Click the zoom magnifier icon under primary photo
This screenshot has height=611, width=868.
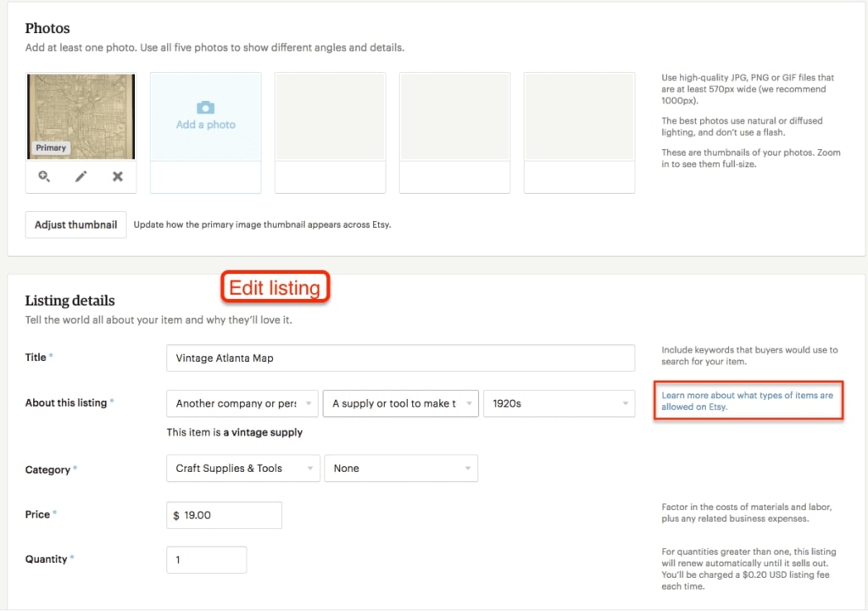click(x=44, y=176)
